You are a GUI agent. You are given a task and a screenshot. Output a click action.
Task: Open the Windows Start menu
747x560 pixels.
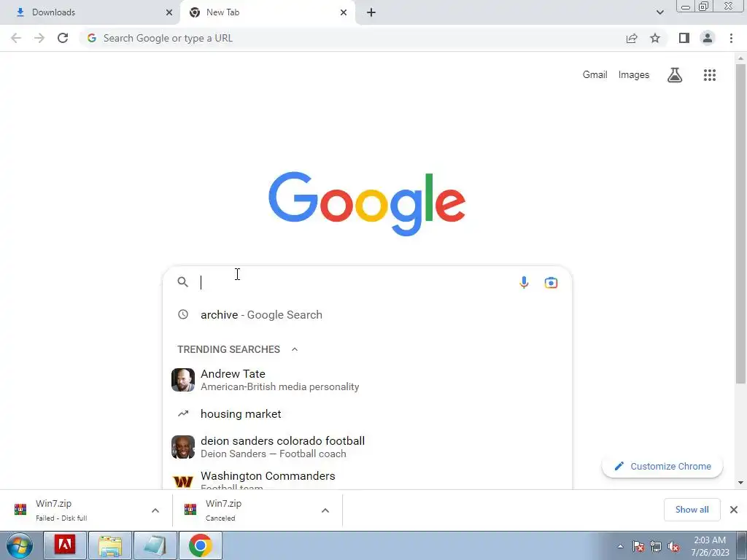click(20, 545)
